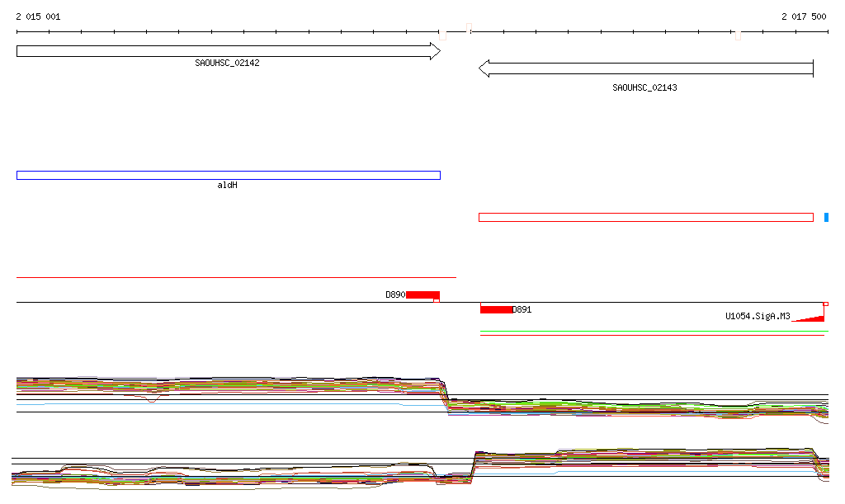Click the start coordinate 2 015 001
This screenshot has width=845, height=504.
tap(38, 16)
